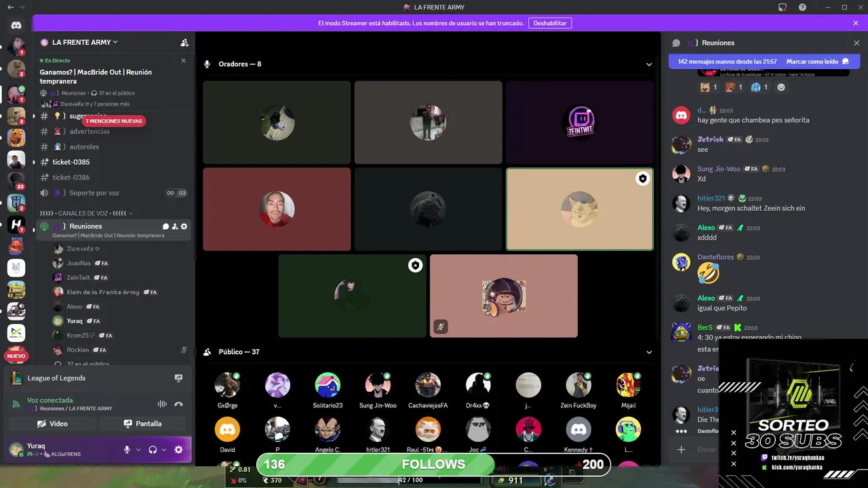Click invite icon on Reuniones channel row
This screenshot has height=488, width=868.
(175, 226)
